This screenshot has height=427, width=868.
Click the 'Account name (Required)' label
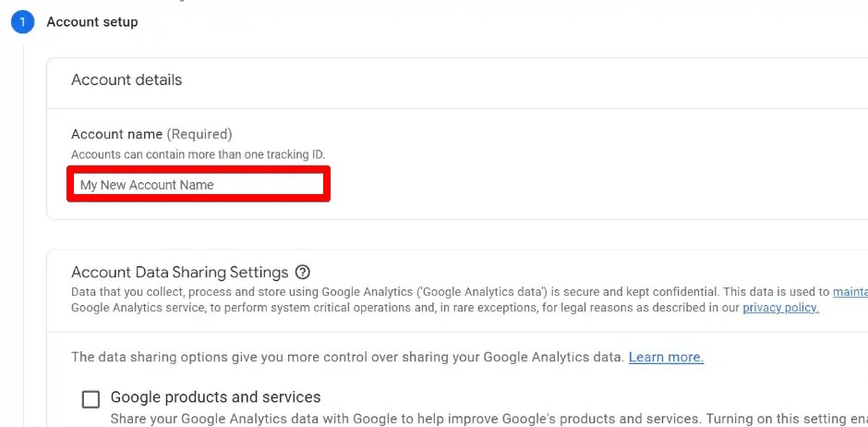tap(151, 134)
